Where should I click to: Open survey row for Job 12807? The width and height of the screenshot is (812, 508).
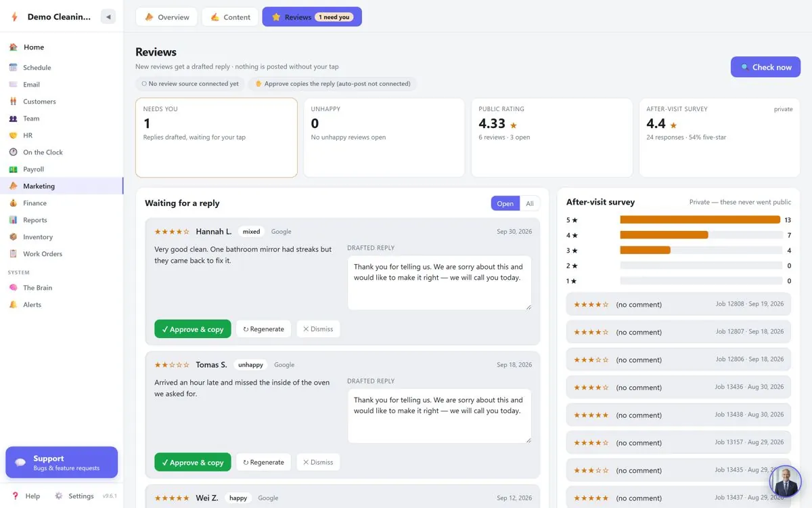[x=679, y=332]
